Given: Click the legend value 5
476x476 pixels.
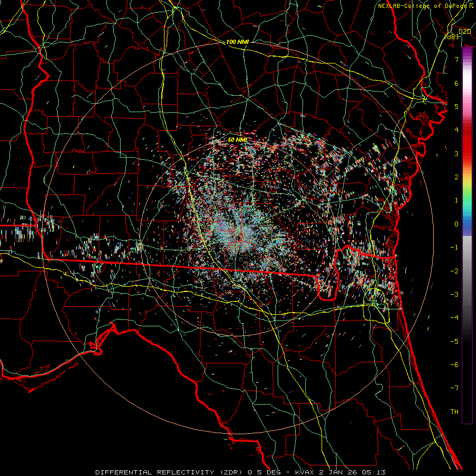Looking at the screenshot, I should 456,106.
